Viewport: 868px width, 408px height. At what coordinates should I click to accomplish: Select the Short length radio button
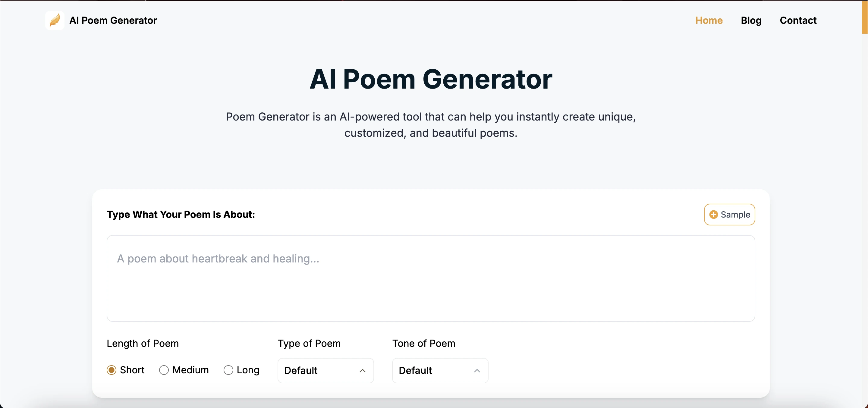tap(112, 370)
